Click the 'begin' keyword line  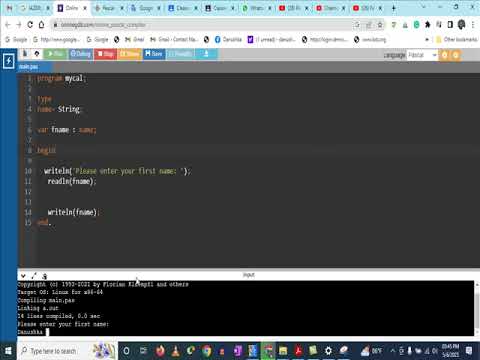click(46, 150)
